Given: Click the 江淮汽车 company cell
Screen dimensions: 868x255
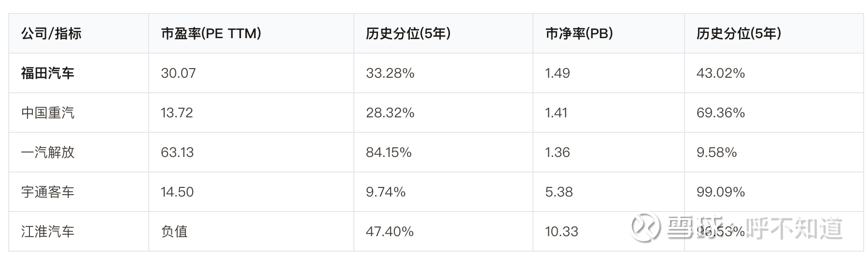Looking at the screenshot, I should pos(48,231).
